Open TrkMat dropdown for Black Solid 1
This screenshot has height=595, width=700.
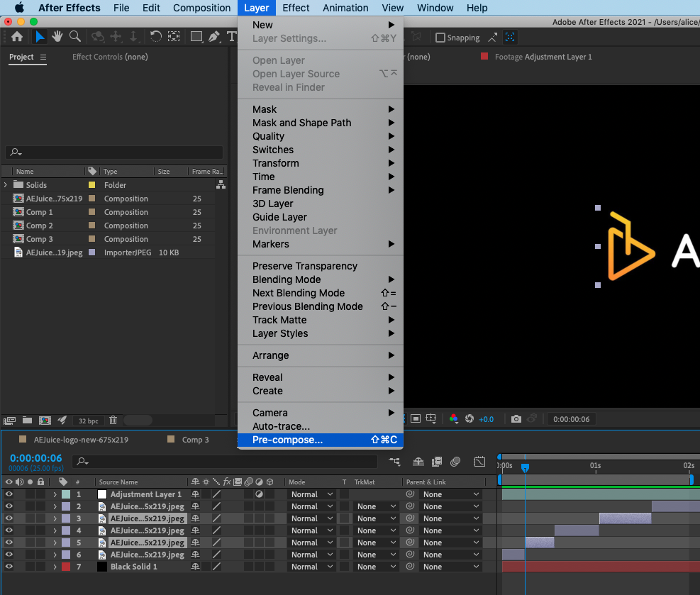[376, 567]
